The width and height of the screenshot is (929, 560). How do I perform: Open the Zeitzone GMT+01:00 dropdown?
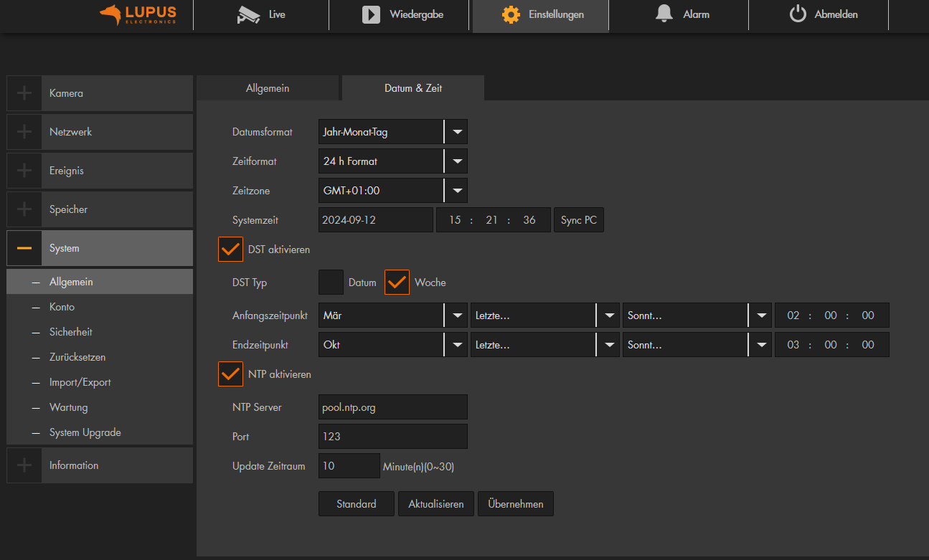coord(392,191)
